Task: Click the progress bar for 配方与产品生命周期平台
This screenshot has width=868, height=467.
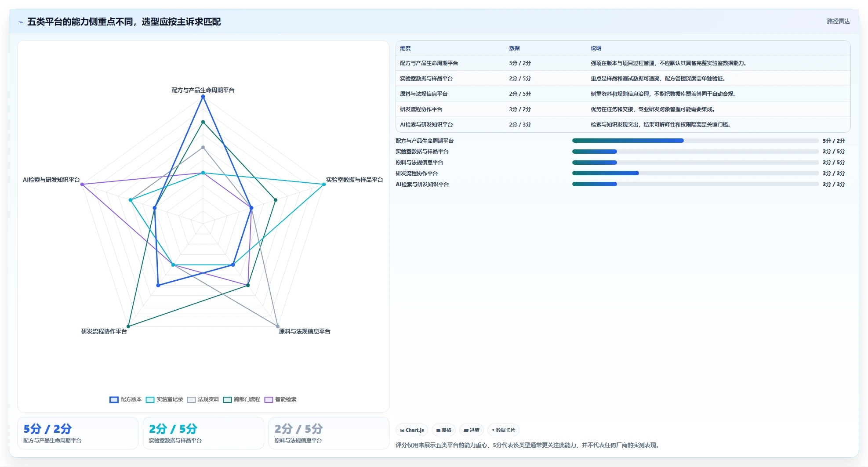Action: click(695, 141)
